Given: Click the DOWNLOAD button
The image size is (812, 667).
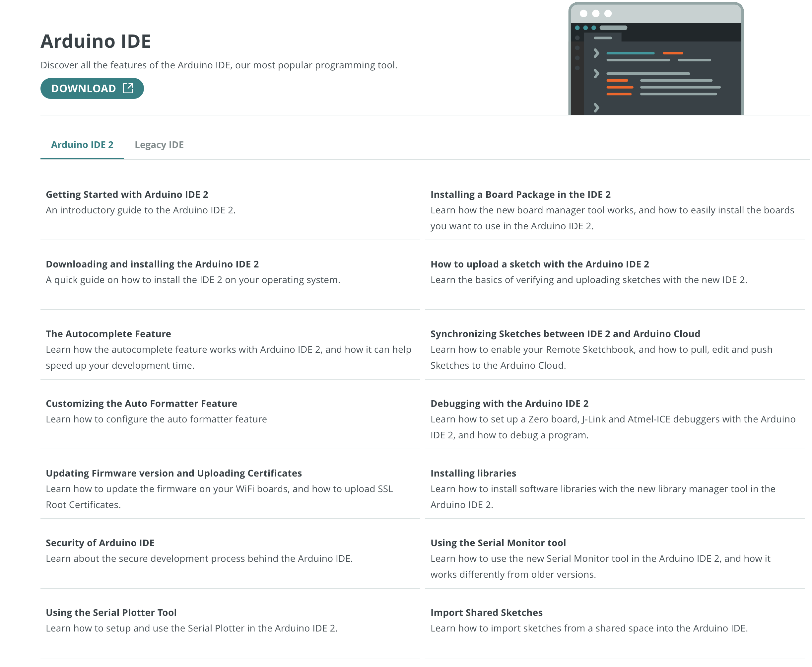Looking at the screenshot, I should click(84, 89).
